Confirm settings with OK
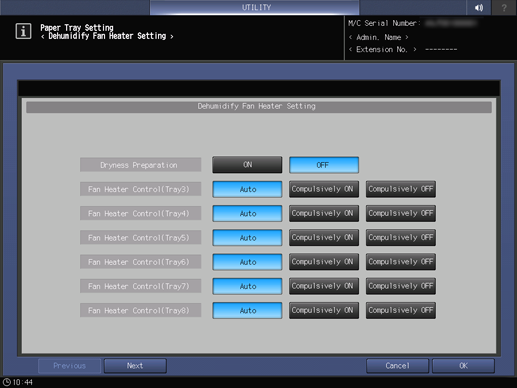This screenshot has height=388, width=517. point(463,366)
